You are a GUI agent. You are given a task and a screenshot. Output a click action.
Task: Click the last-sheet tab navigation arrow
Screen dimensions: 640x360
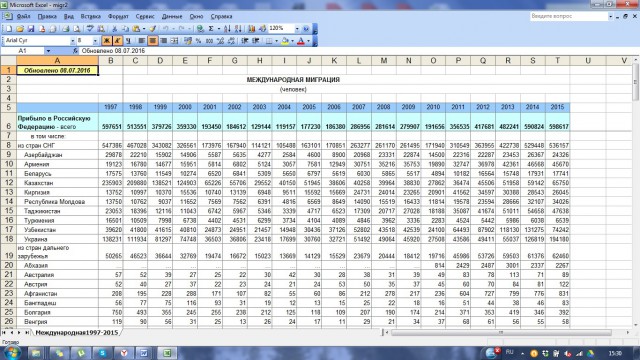click(x=27, y=333)
